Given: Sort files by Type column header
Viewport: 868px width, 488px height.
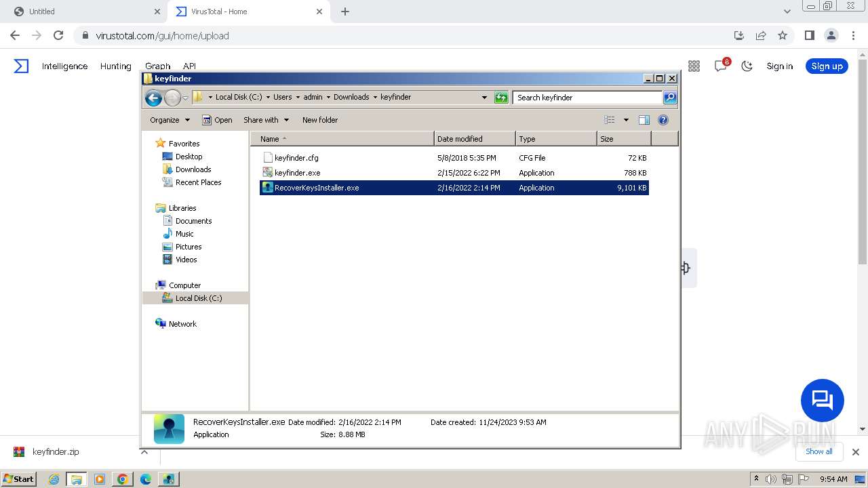Looking at the screenshot, I should (x=556, y=139).
